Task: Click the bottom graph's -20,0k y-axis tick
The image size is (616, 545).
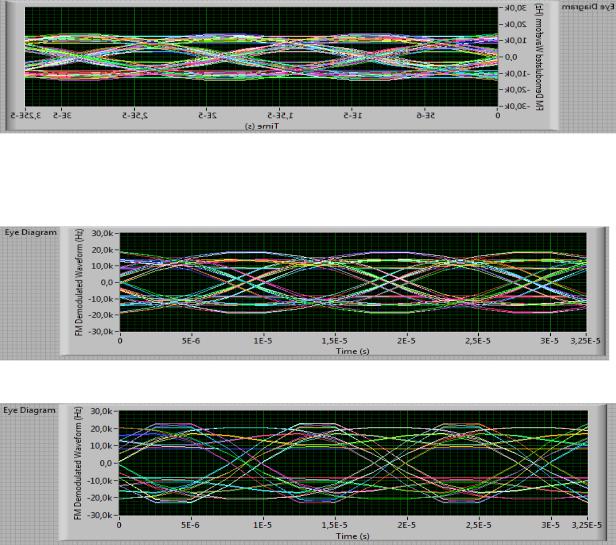Action: tap(101, 498)
